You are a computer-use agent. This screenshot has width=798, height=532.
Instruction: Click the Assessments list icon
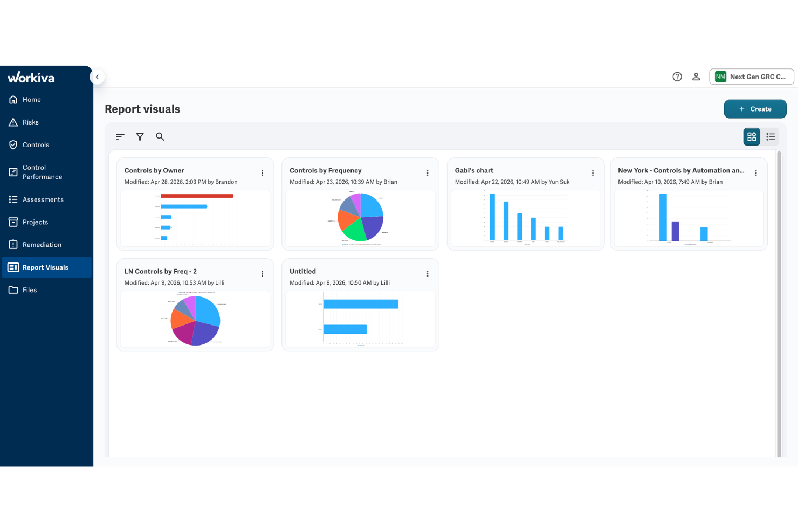[13, 199]
